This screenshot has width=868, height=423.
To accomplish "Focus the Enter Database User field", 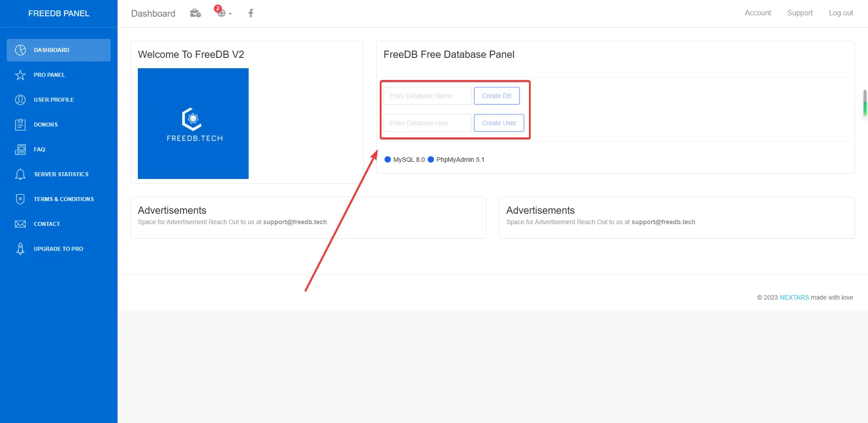I will click(x=427, y=123).
